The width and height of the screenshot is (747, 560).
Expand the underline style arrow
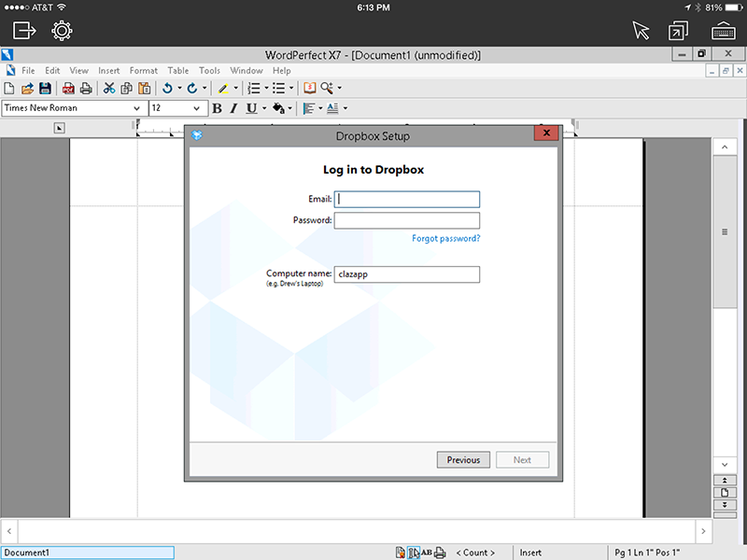(x=264, y=108)
